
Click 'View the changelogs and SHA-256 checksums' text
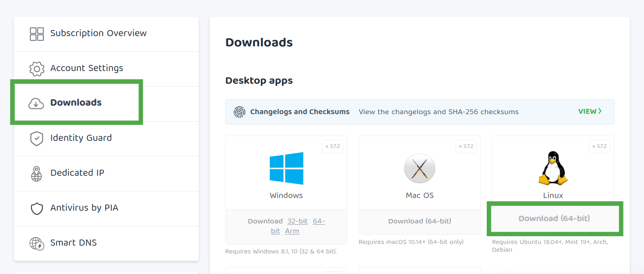tap(438, 112)
